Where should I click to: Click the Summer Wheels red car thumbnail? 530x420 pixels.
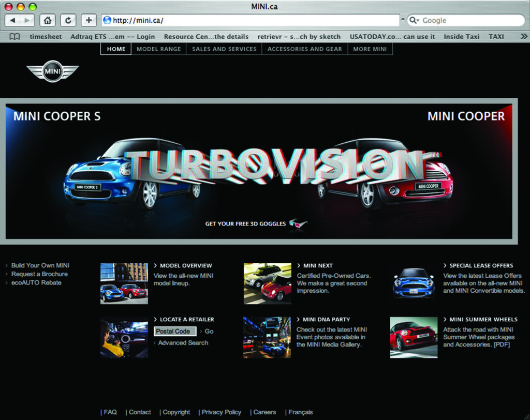(414, 337)
